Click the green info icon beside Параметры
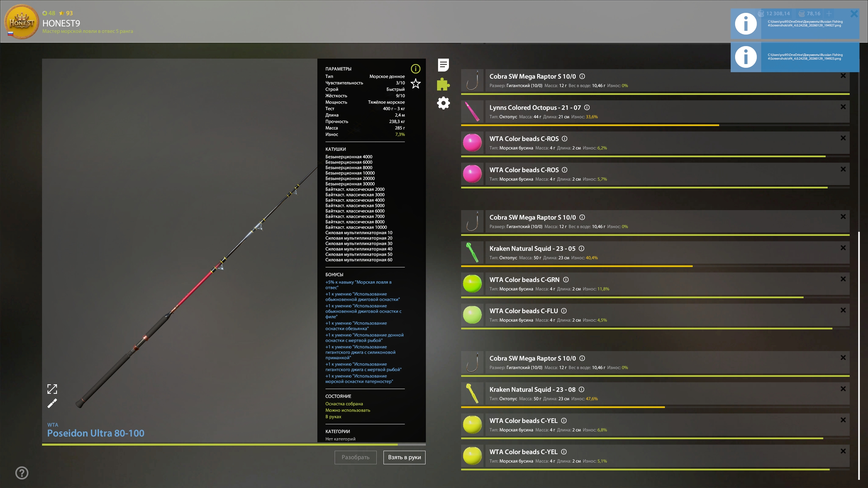 pos(415,69)
